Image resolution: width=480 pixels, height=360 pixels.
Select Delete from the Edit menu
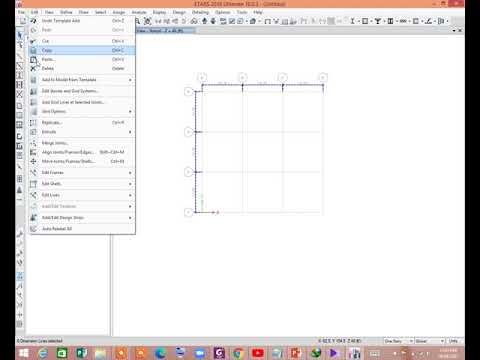82,68
